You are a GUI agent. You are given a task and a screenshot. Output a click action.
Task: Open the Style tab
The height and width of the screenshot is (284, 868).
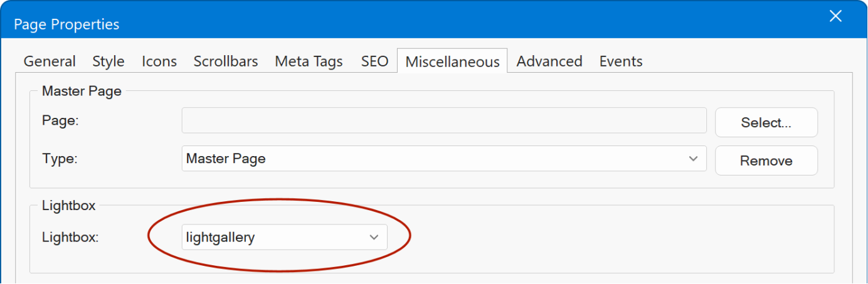pos(109,61)
